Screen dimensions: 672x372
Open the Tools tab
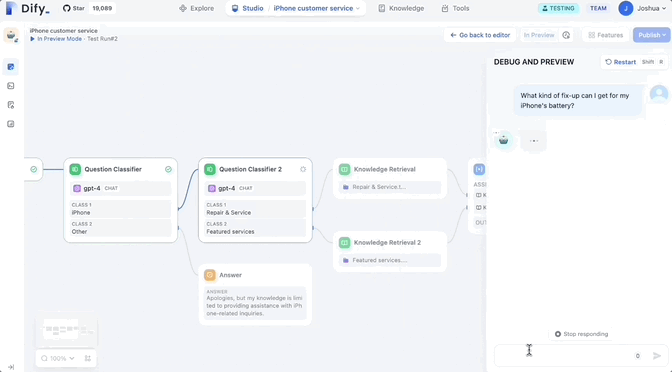[x=455, y=8]
